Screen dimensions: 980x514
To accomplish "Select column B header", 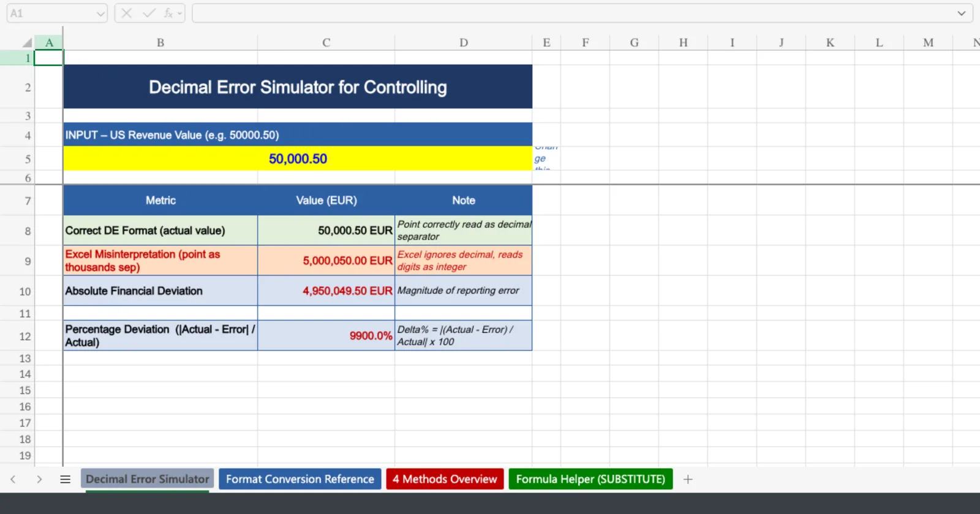I will [x=160, y=42].
